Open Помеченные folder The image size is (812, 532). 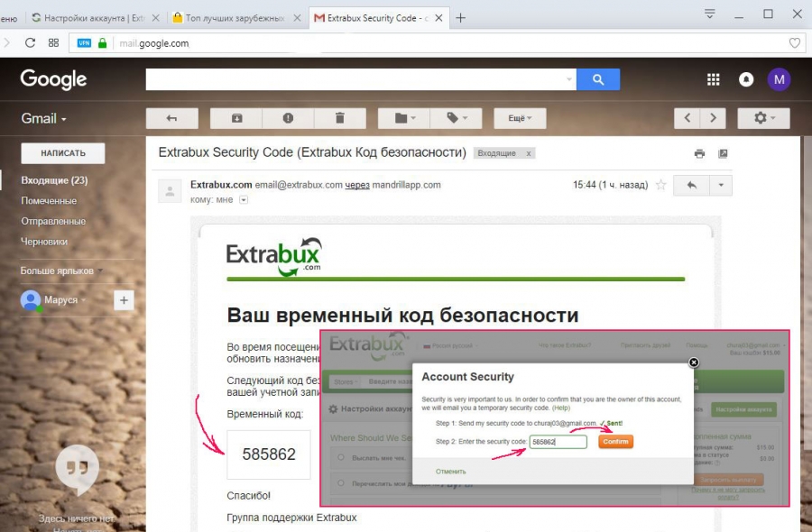pos(49,201)
